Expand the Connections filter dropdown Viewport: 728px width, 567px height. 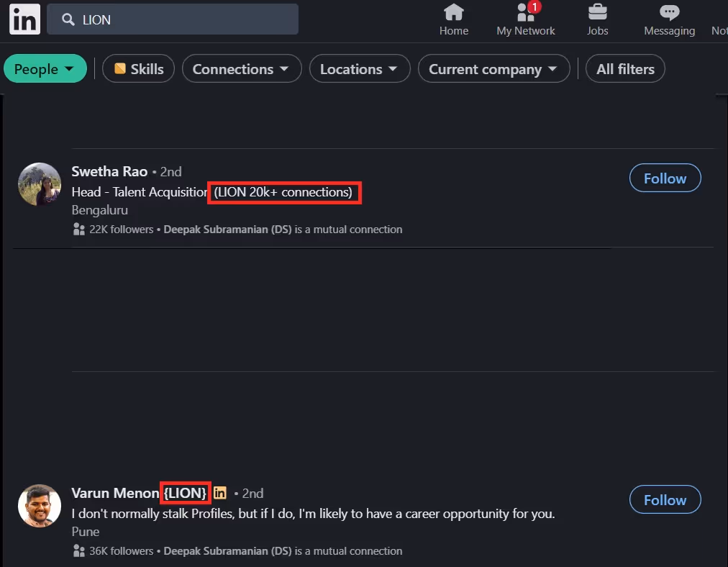click(242, 69)
